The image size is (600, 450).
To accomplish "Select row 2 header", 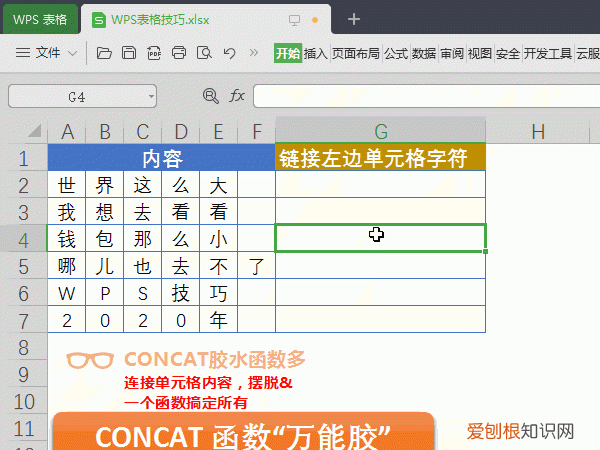I will pyautogui.click(x=24, y=185).
